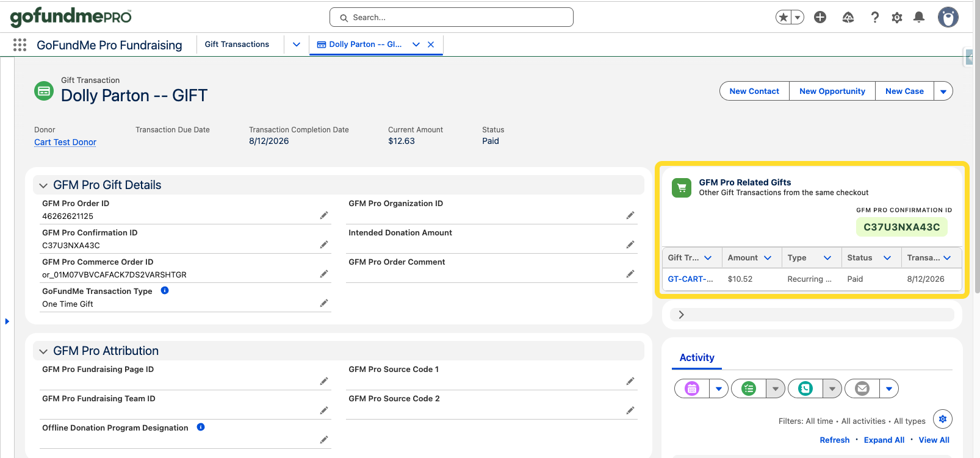This screenshot has height=458, width=980.
Task: Edit Offline Donation Program Designation pencil
Action: (x=324, y=440)
